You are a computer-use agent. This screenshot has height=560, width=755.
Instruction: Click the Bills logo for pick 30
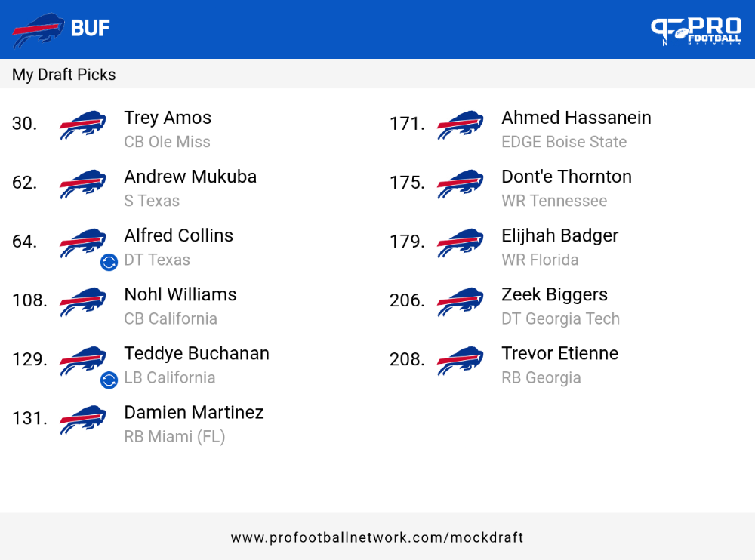coord(83,125)
